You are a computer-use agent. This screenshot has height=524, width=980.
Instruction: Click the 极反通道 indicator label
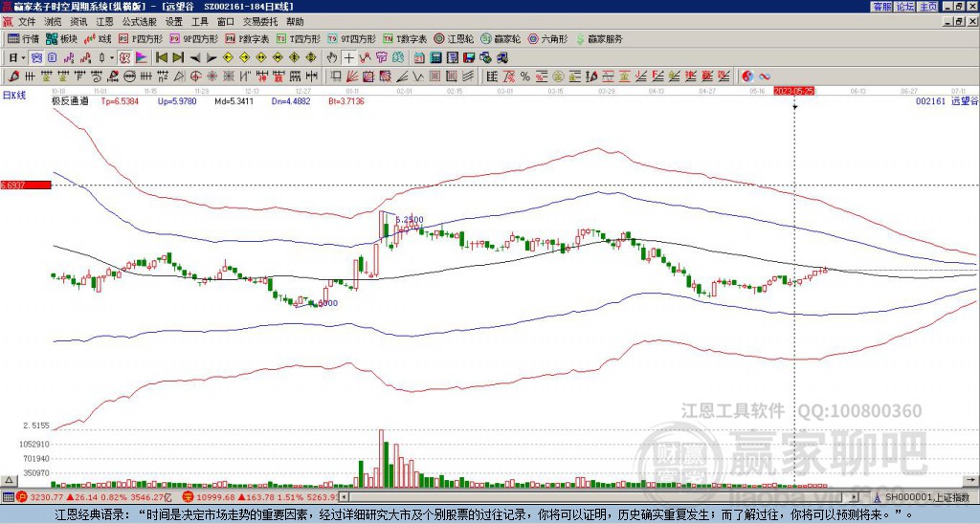point(69,101)
